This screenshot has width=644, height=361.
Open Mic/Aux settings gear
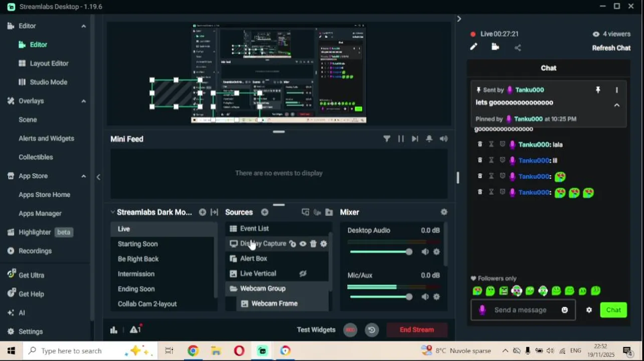436,297
